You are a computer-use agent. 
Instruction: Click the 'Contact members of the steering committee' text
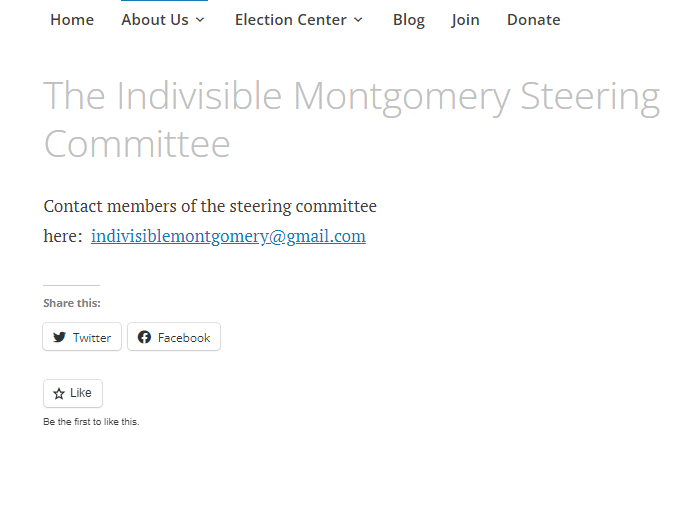210,207
